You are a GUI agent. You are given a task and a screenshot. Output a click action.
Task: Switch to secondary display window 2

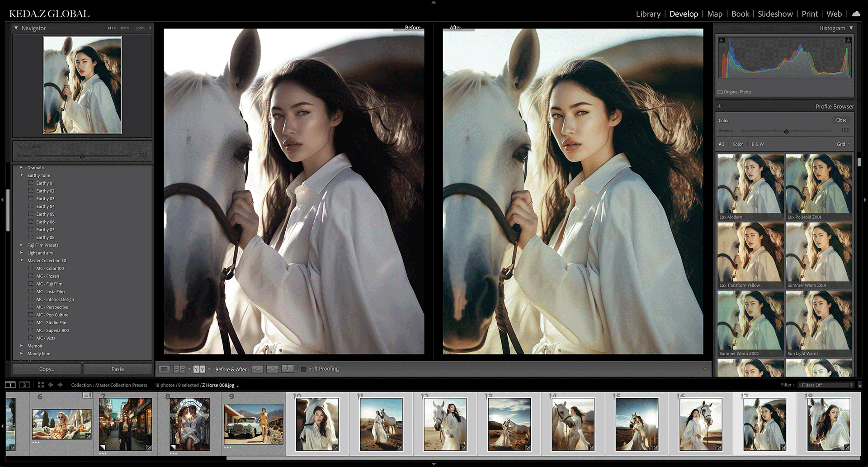coord(25,385)
